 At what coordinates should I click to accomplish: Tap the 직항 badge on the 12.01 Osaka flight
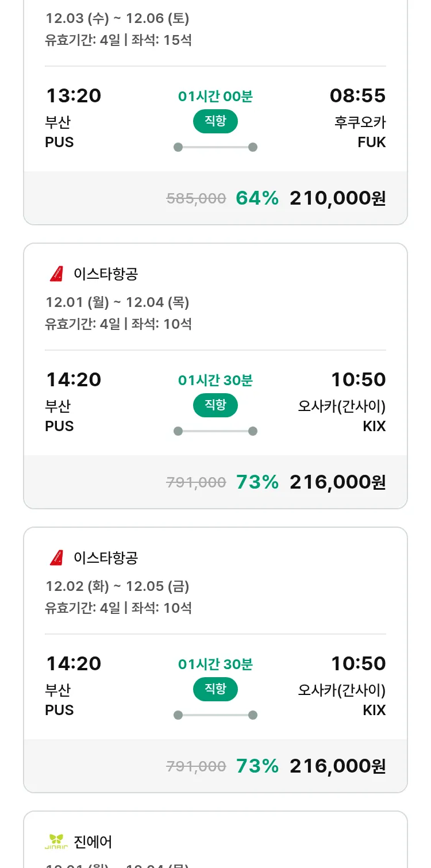click(x=215, y=405)
